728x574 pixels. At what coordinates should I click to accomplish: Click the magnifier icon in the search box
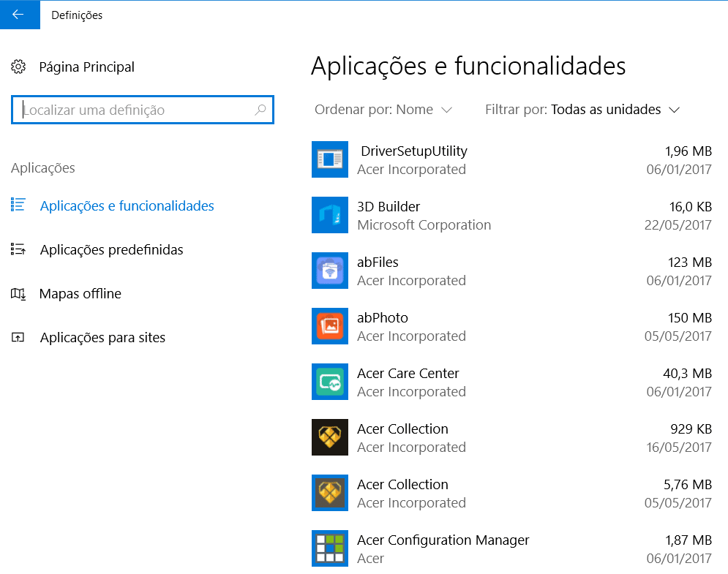click(260, 110)
